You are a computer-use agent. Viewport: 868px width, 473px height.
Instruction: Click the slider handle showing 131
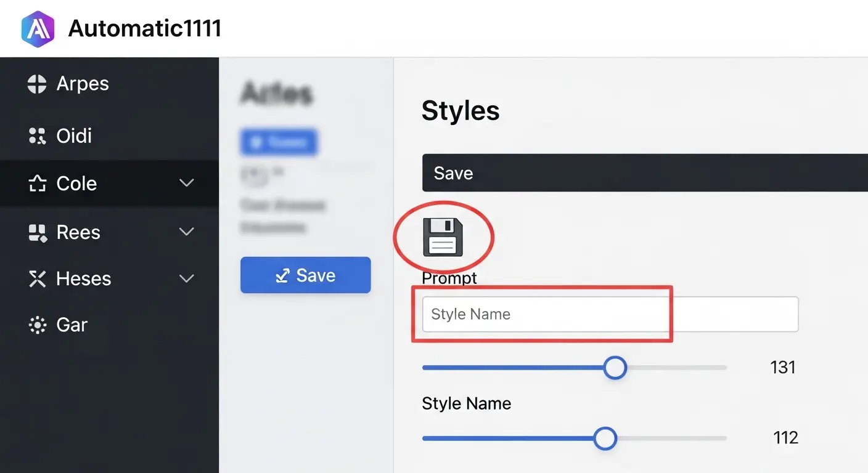[614, 368]
